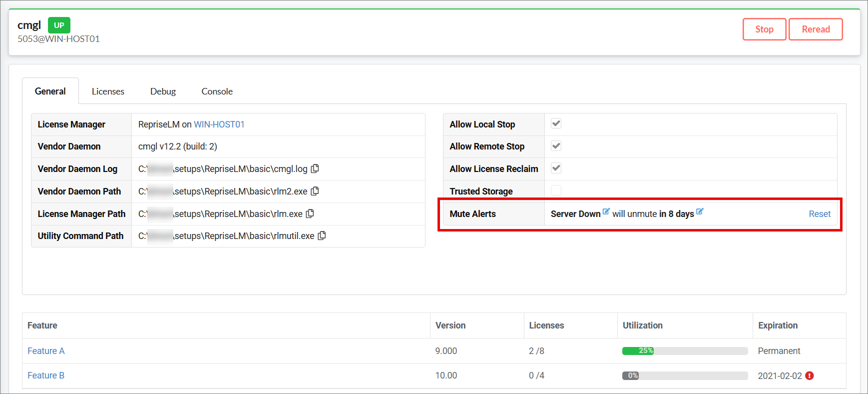Open the Feature B link
Viewport: 868px width, 394px height.
[x=46, y=375]
